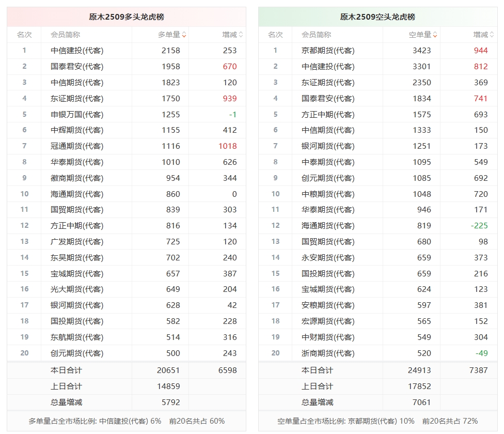This screenshot has height=434, width=504.
Task: Click 总量增减 value 7061
Action: tap(422, 402)
